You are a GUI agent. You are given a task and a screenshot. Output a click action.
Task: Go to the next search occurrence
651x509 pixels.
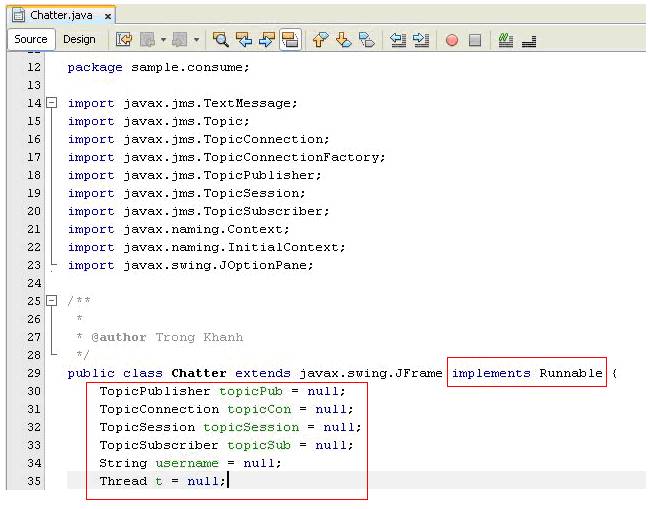point(267,40)
